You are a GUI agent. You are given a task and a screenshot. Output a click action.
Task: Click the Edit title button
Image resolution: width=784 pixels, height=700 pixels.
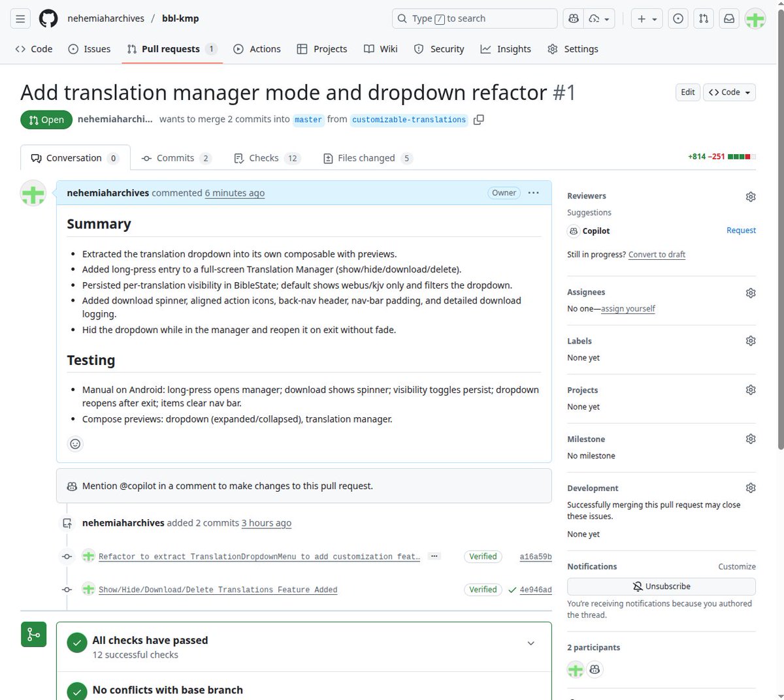pyautogui.click(x=688, y=92)
